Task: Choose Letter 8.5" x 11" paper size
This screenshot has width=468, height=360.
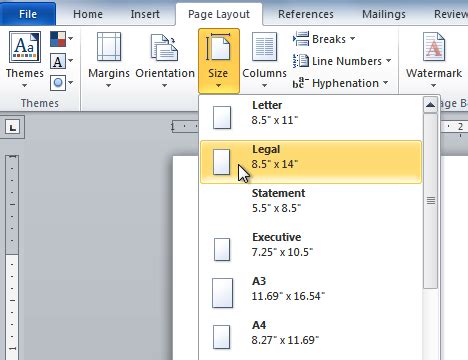Action: coord(311,117)
